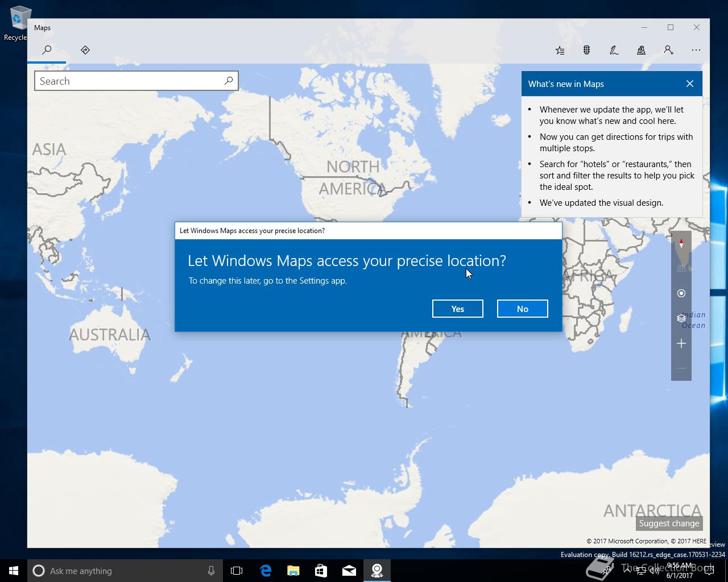Click the ANTARCTICA map label

pyautogui.click(x=652, y=510)
